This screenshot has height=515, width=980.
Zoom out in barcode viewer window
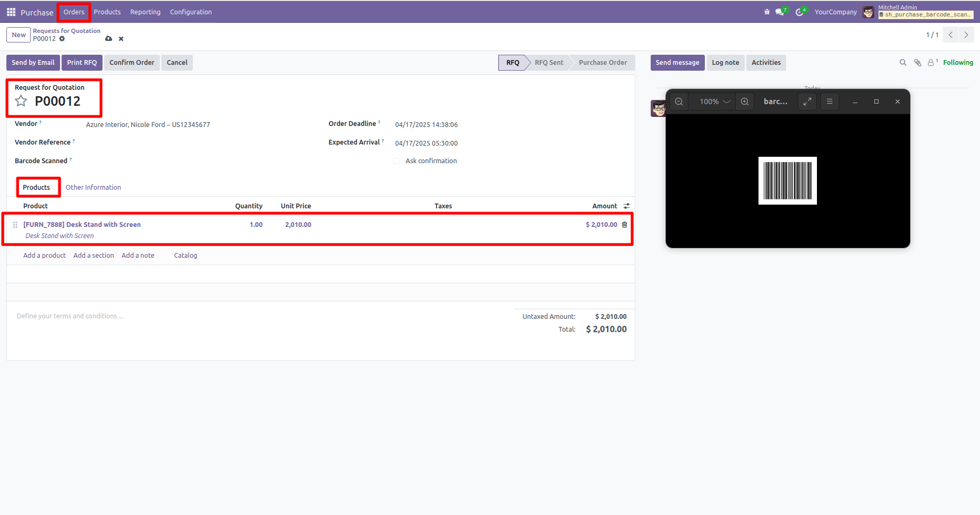pyautogui.click(x=679, y=102)
